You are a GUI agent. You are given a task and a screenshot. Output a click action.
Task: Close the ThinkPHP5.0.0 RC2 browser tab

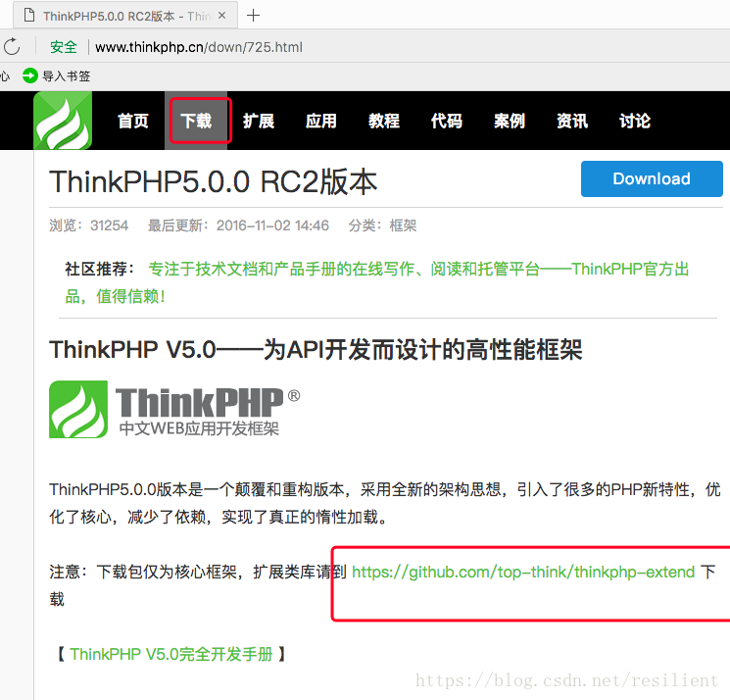click(222, 16)
